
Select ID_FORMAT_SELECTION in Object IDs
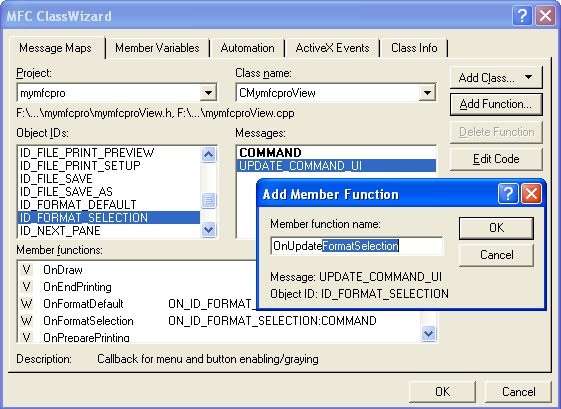tap(109, 218)
